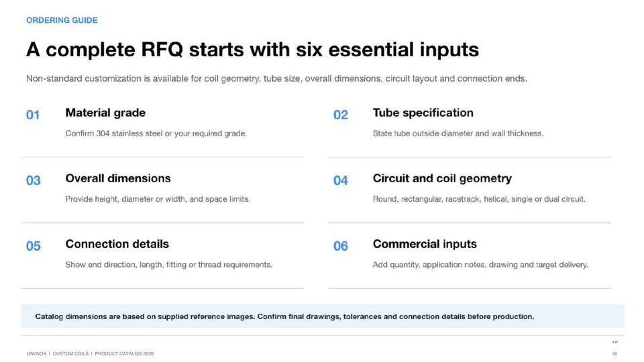Click the Material grade heading
This screenshot has height=362, width=644.
[105, 113]
